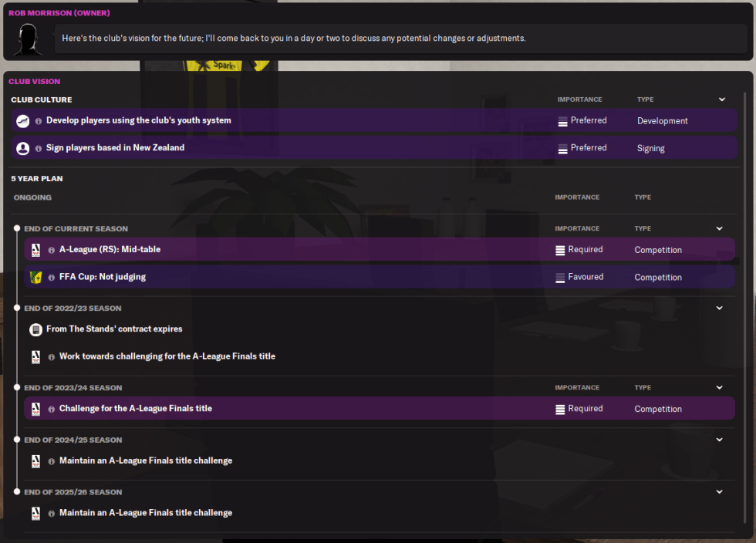Click the FFA Cup competition badge icon
The height and width of the screenshot is (543, 756).
pos(35,277)
